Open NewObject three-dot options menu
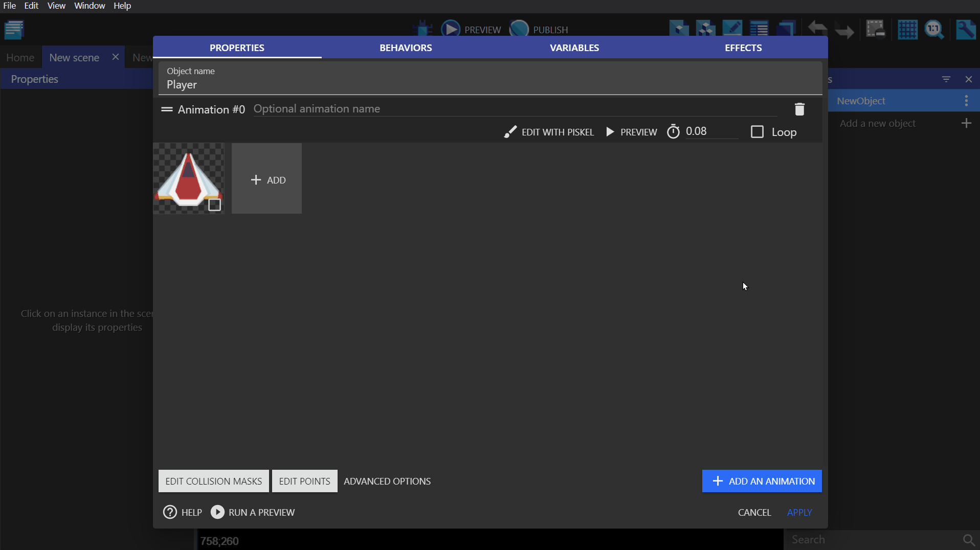This screenshot has height=550, width=980. click(x=966, y=101)
